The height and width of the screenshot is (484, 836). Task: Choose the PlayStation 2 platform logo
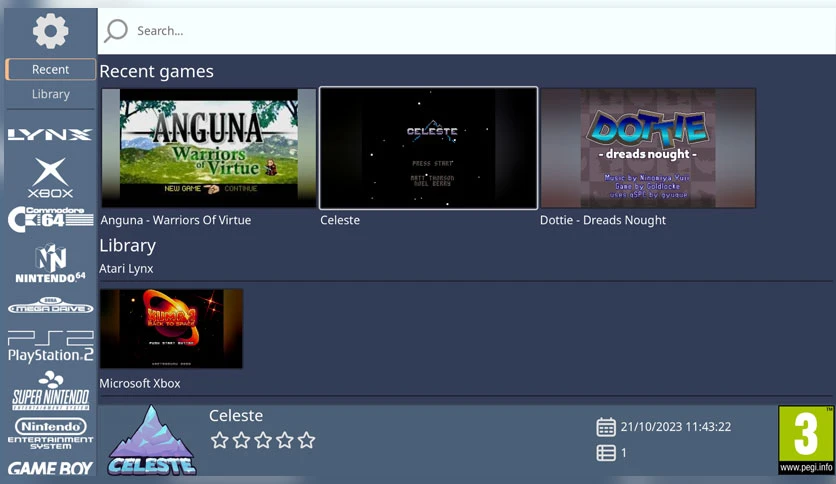[51, 346]
